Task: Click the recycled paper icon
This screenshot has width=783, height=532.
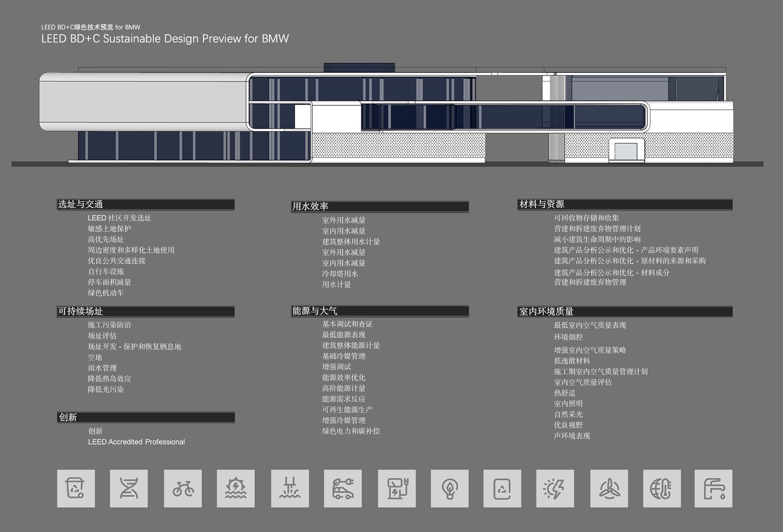Action: (x=502, y=488)
